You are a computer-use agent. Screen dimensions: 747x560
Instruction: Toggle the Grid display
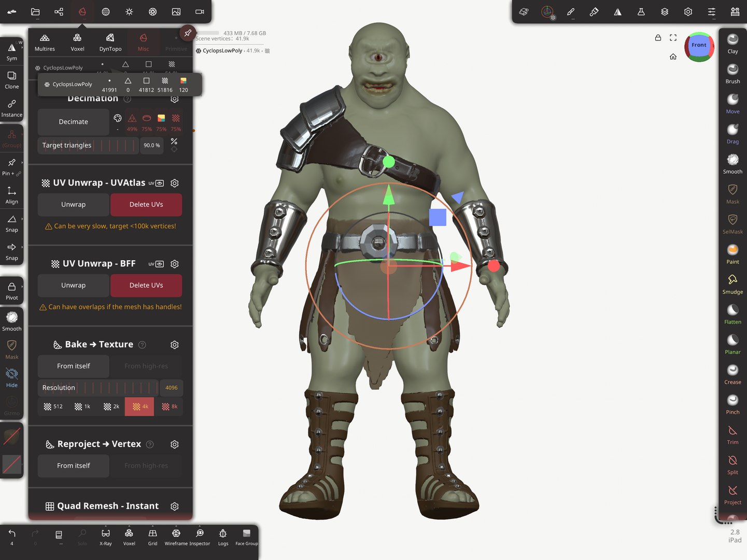click(x=152, y=537)
